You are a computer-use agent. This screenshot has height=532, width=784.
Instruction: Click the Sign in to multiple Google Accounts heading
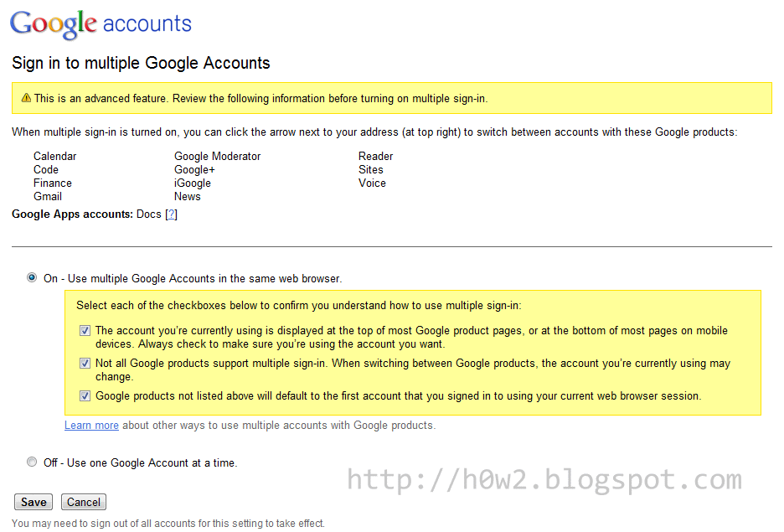140,63
